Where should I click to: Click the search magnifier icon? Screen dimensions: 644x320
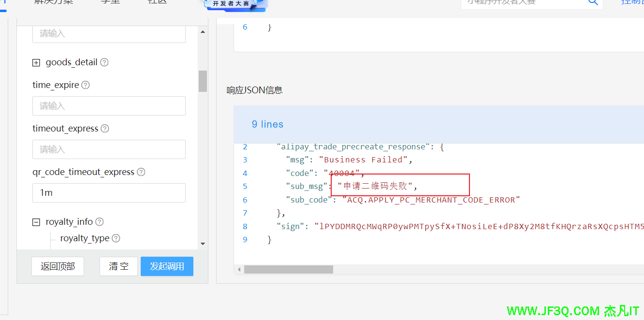coord(593,2)
